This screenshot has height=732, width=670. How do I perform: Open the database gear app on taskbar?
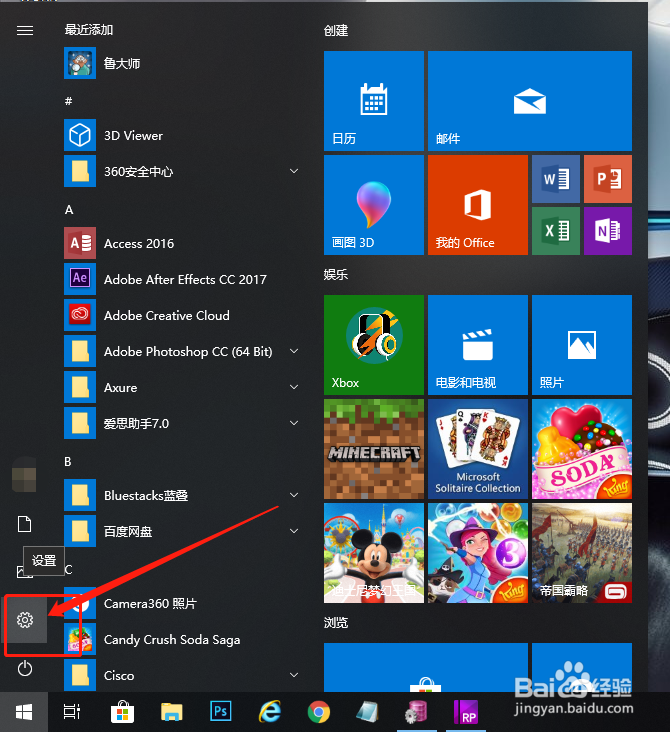click(416, 712)
